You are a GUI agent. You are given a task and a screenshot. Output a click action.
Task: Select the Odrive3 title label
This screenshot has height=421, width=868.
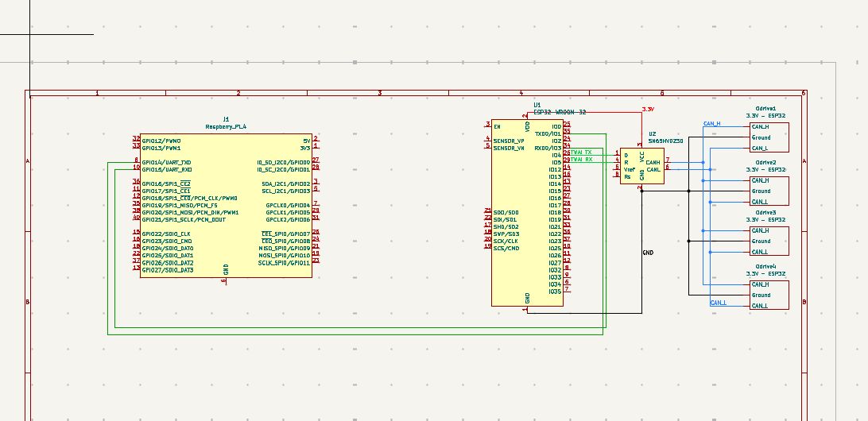[766, 213]
